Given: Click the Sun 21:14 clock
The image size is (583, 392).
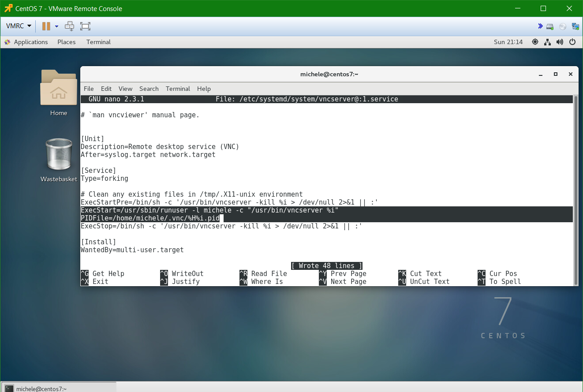Looking at the screenshot, I should (508, 42).
